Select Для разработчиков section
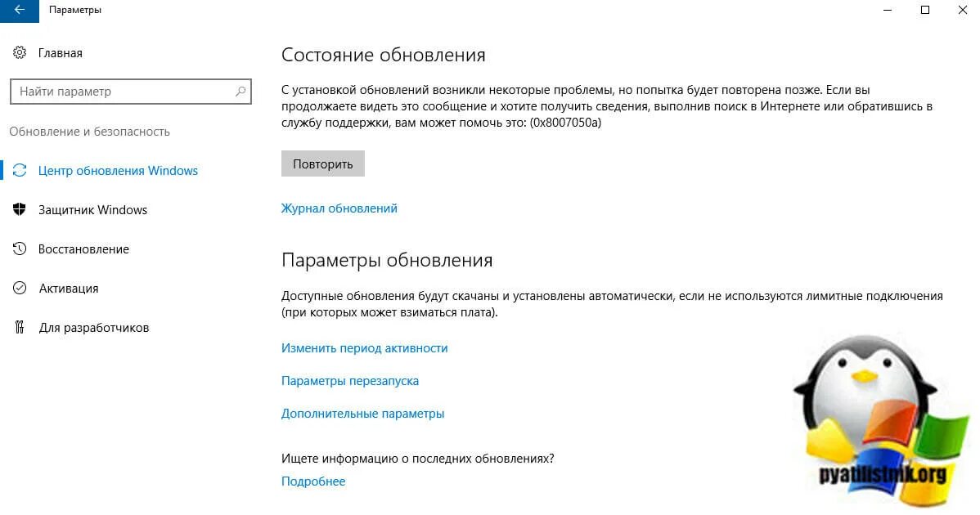 (x=94, y=328)
